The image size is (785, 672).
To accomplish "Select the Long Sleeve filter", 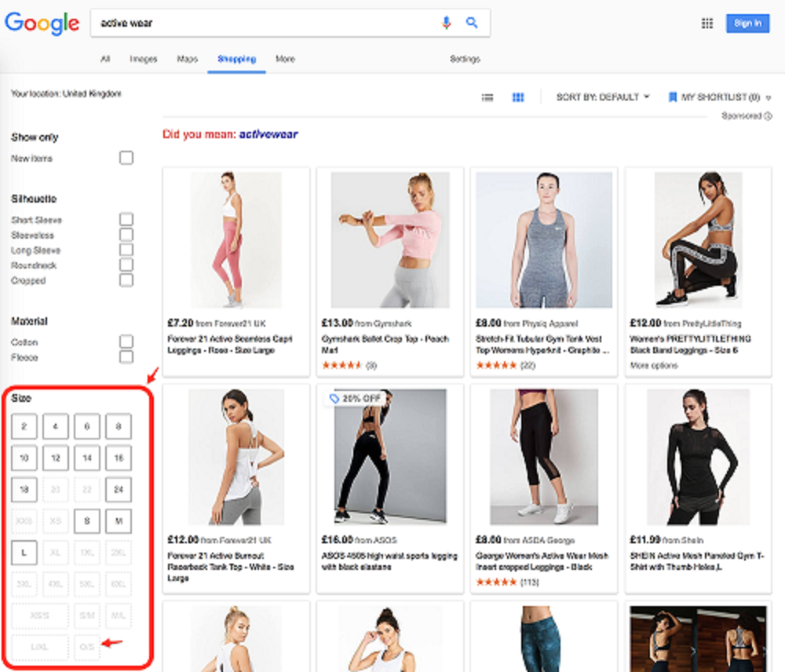I will 126,250.
